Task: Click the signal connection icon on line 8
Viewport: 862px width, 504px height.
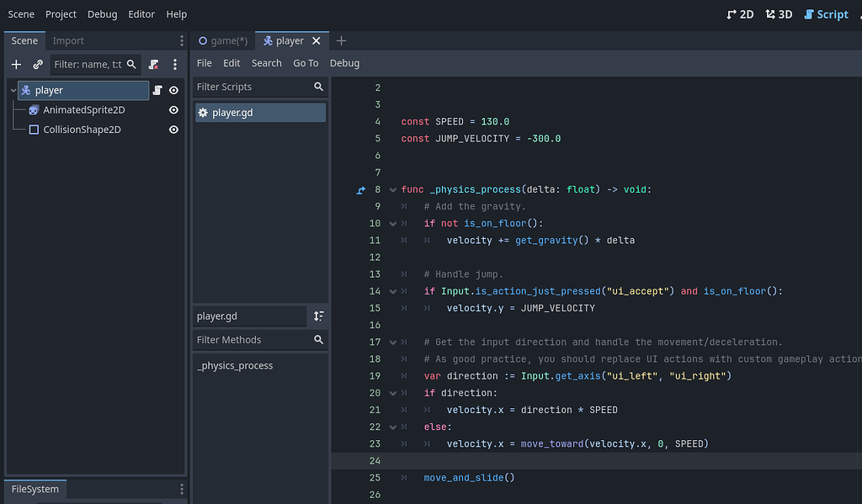Action: tap(360, 189)
